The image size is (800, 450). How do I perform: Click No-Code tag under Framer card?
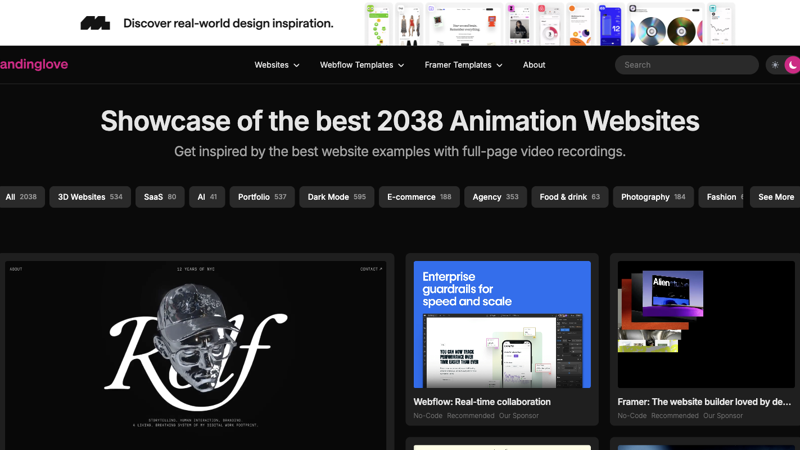pos(632,416)
